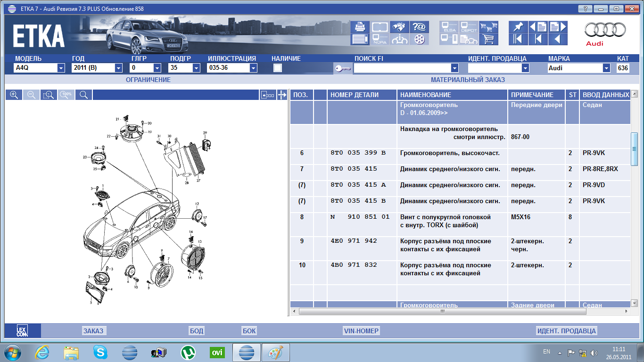644x362 pixels.
Task: Go to the previous page icon
Action: point(538,26)
